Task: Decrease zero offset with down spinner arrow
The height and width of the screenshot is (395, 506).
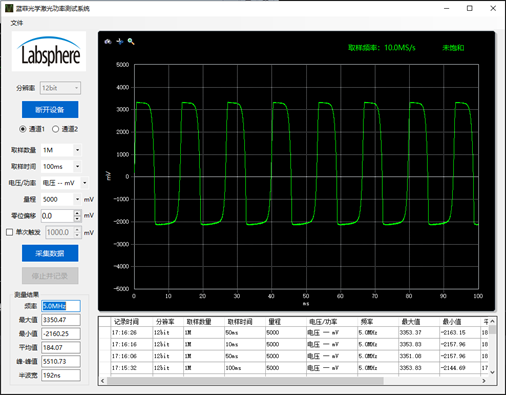Action: pyautogui.click(x=77, y=219)
